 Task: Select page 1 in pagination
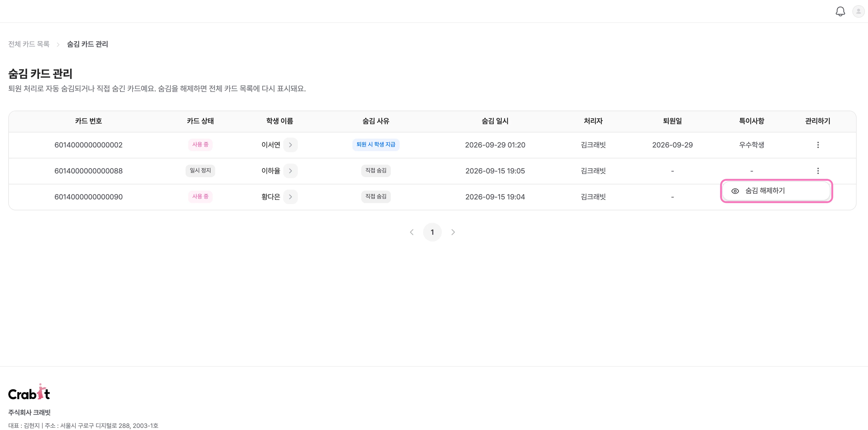click(x=432, y=232)
